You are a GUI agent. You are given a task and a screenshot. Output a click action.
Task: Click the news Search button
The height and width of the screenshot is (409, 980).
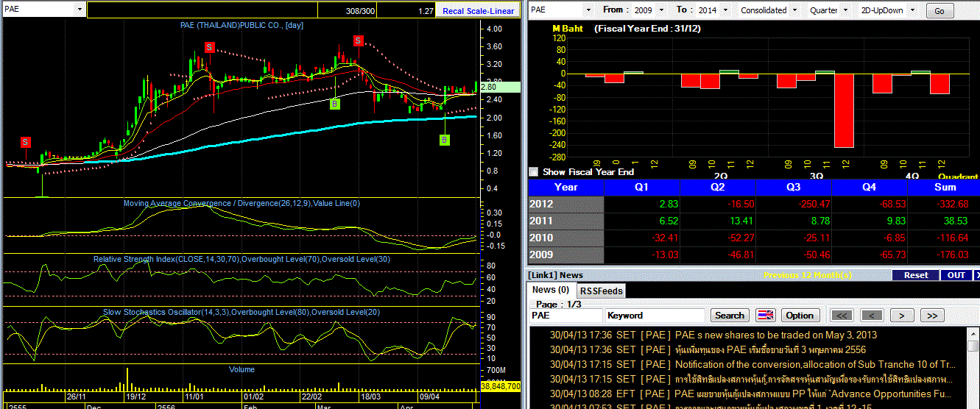pos(730,315)
